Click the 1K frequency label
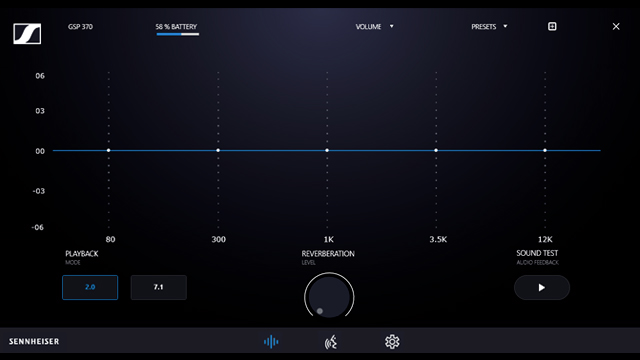Screen dimensions: 640x360 point(329,239)
